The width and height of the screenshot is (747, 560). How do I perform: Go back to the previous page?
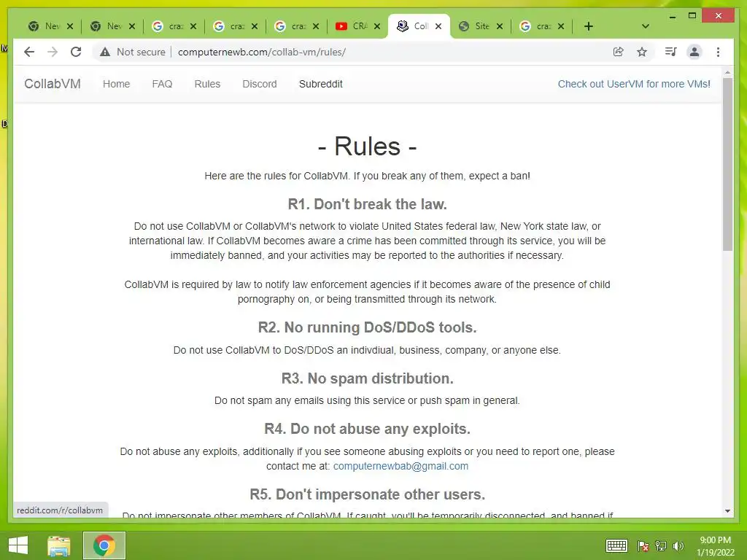(29, 52)
